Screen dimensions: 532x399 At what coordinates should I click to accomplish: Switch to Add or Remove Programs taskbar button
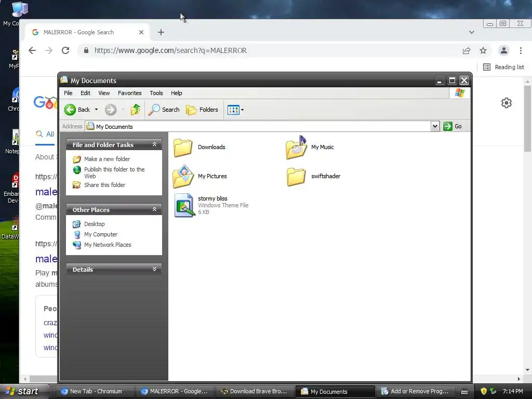415,392
